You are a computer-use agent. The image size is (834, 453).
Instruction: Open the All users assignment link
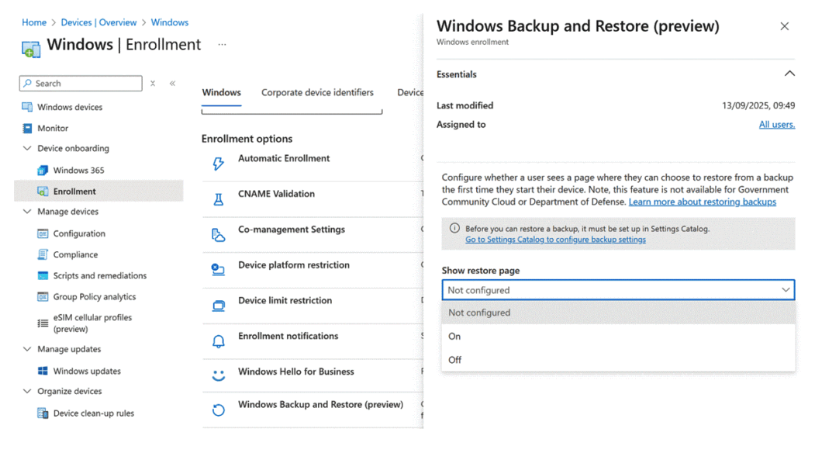[x=776, y=125]
